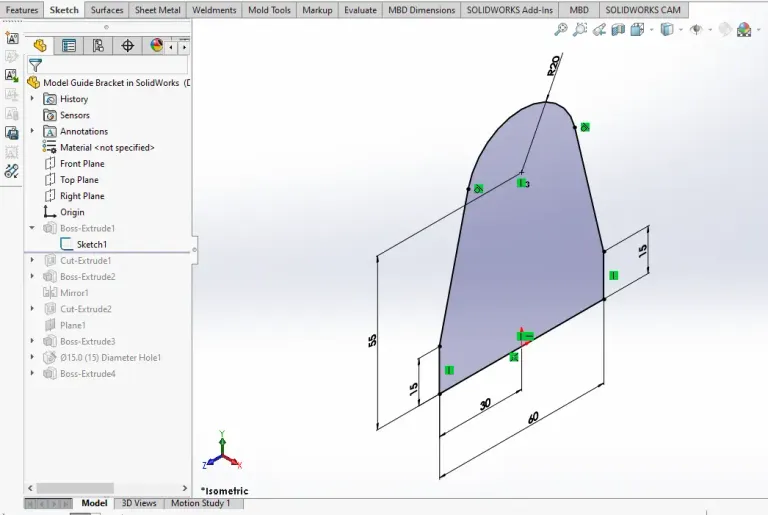Expand the History folder

point(33,99)
